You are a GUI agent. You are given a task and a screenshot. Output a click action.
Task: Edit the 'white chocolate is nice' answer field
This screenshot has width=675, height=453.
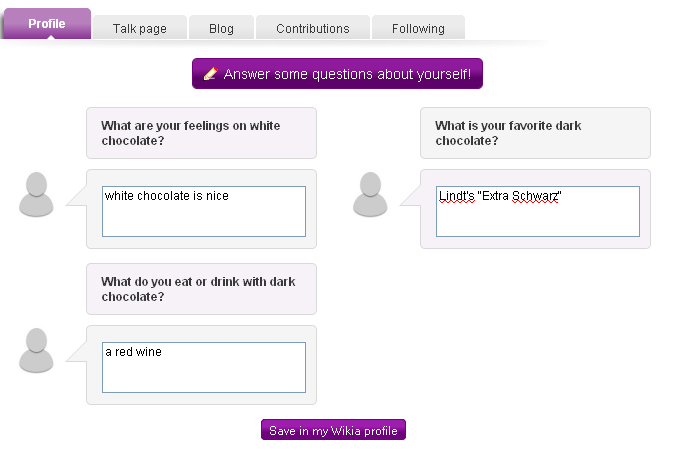[x=204, y=211]
